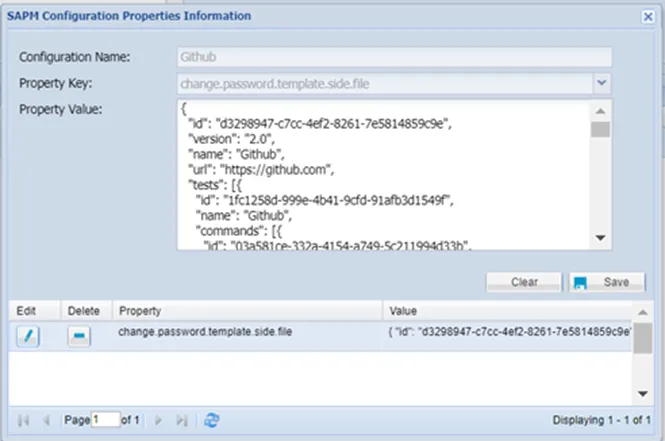Screen dimensions: 665x441
Task: Click the dialog title SAPM Configuration Properties Information
Action: click(129, 16)
